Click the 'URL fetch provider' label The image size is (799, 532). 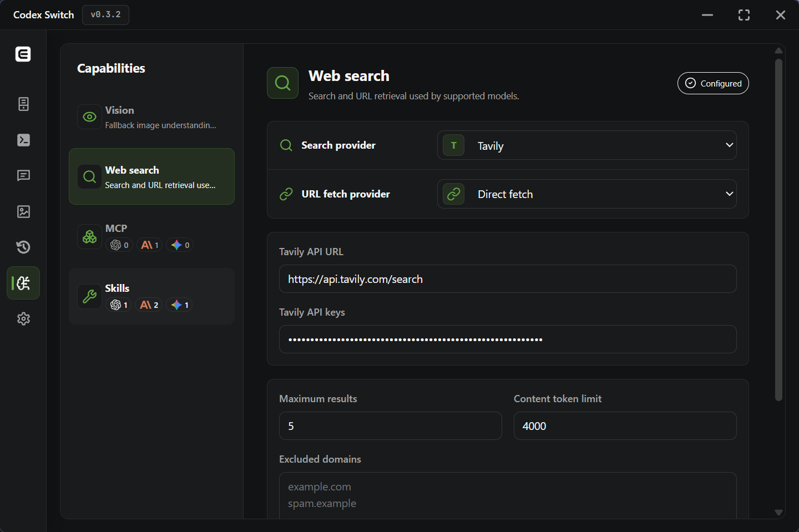tap(346, 194)
